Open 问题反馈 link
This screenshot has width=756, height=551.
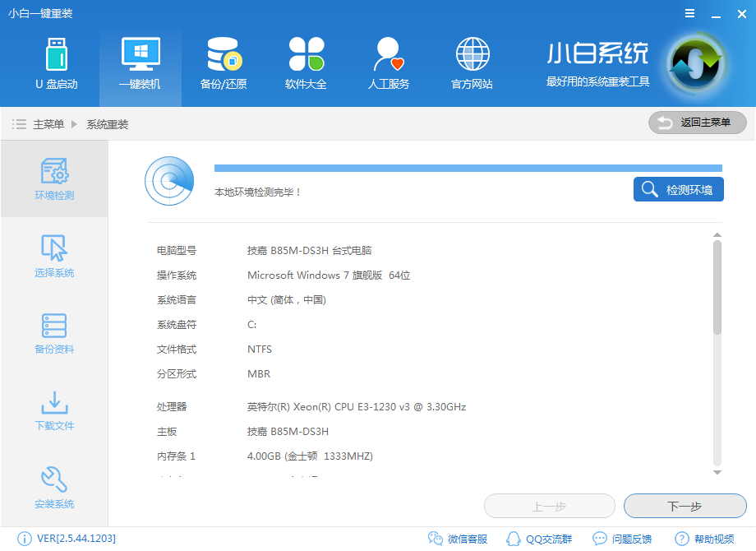(x=622, y=539)
